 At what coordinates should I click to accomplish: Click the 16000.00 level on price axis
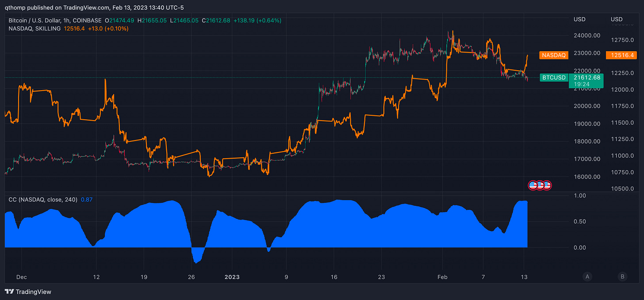point(587,177)
